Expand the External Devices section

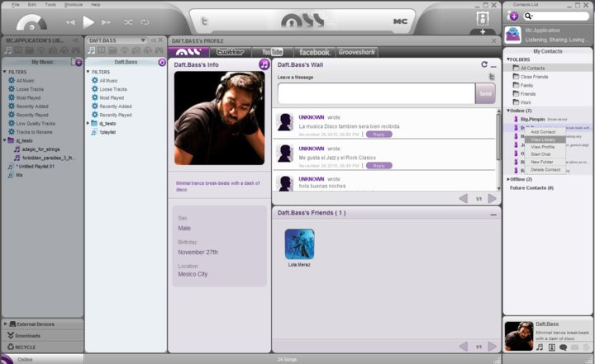click(x=6, y=324)
